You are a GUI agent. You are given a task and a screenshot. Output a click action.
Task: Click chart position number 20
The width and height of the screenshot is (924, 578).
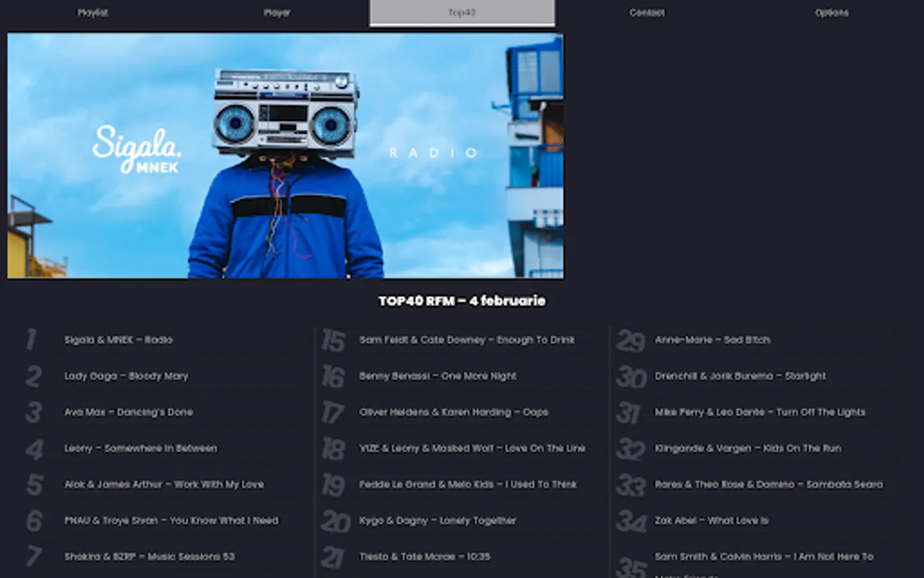[x=336, y=521]
